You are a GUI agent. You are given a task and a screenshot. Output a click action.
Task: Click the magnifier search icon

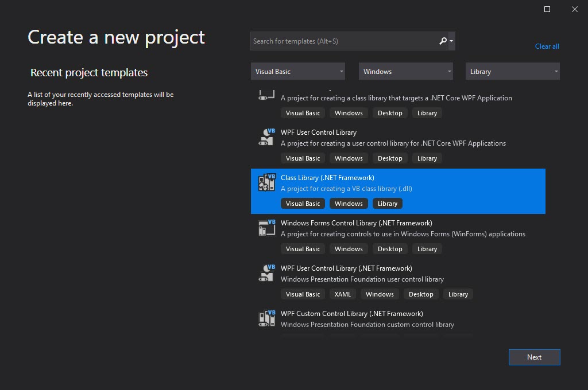pos(443,41)
